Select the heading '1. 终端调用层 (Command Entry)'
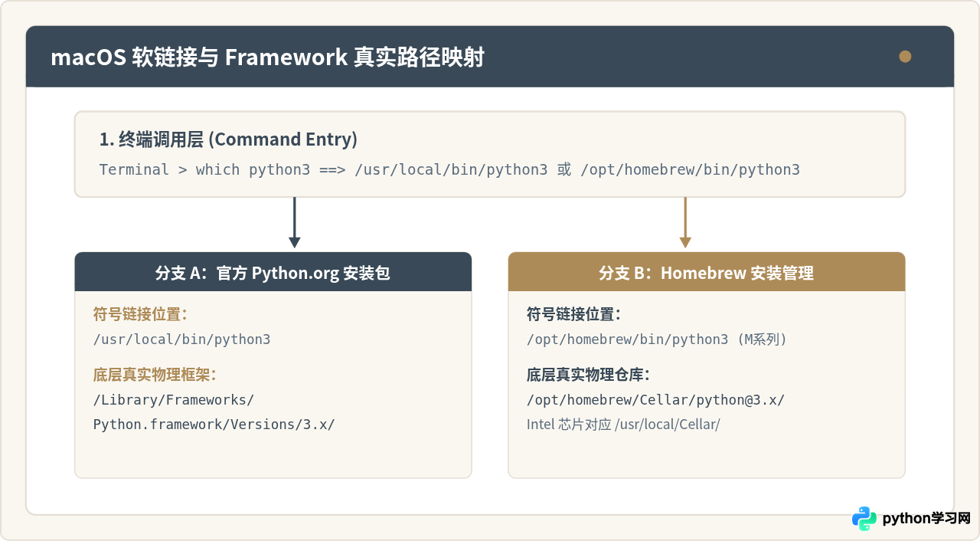The width and height of the screenshot is (980, 541). (228, 139)
